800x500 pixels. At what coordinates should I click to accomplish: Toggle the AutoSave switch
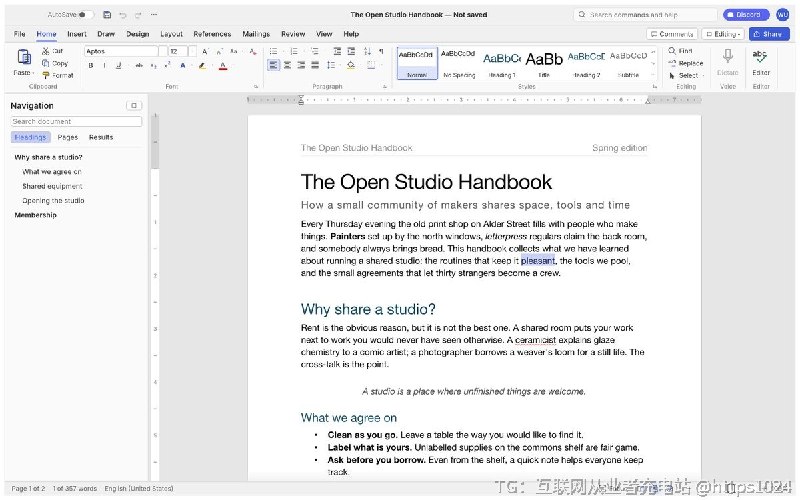(85, 15)
